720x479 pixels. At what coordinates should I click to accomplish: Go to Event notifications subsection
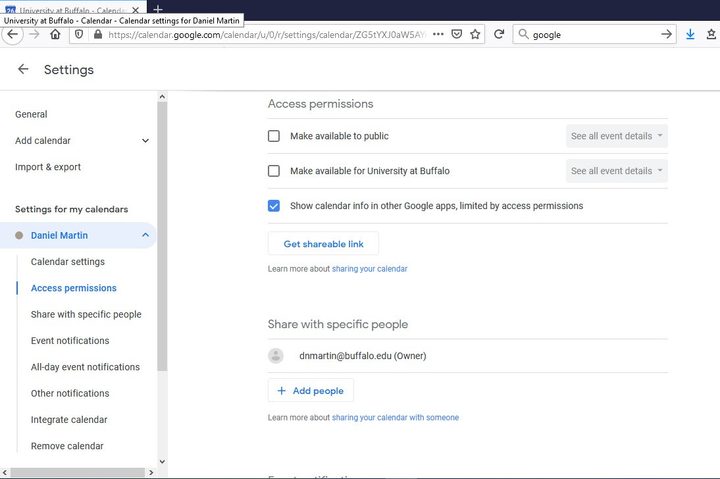[70, 341]
